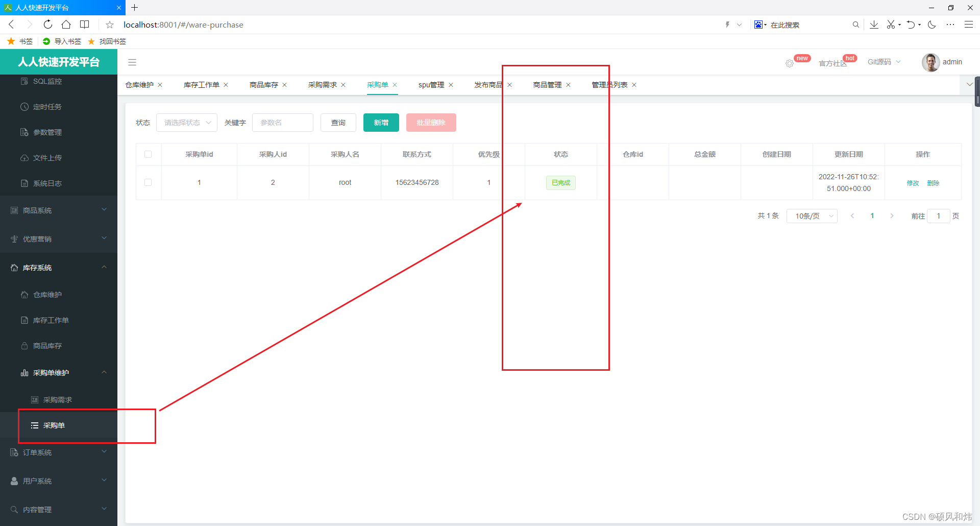Bookmark this page with the star icon

pos(110,25)
